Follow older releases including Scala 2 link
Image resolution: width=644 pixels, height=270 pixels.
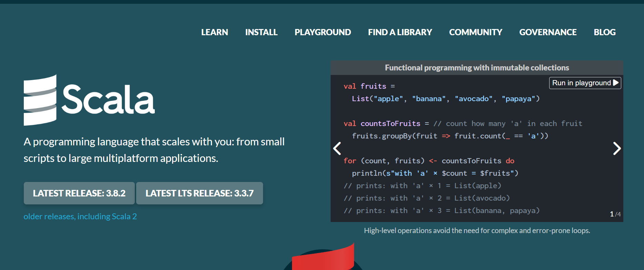pyautogui.click(x=80, y=216)
